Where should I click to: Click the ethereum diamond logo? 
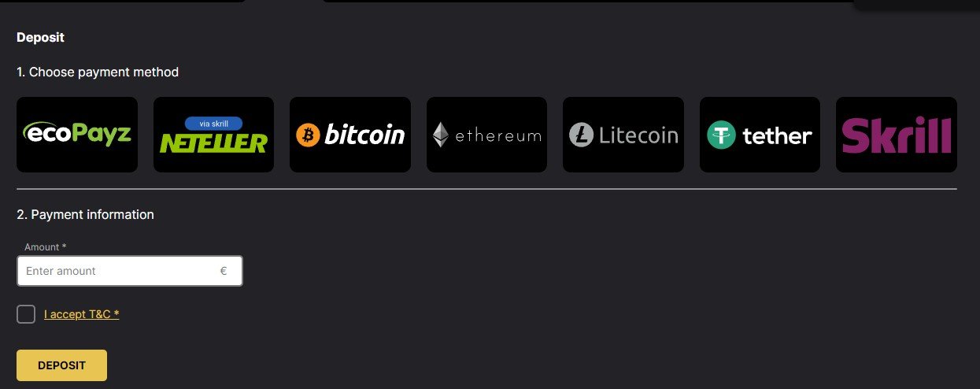(441, 135)
